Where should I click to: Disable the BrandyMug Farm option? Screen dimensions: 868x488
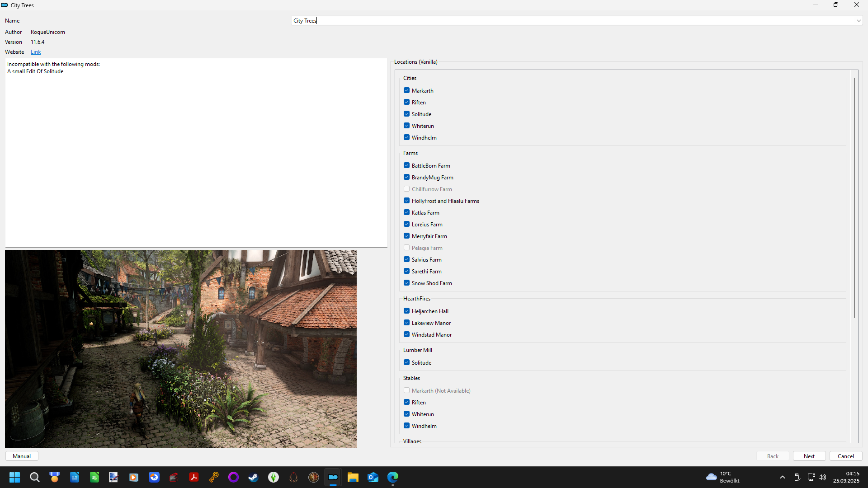coord(407,177)
